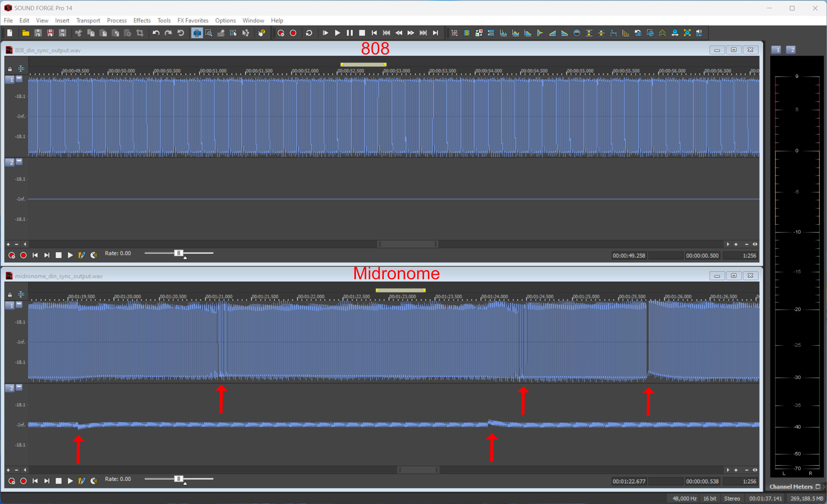The image size is (827, 504).
Task: Open the FX Favorites menu
Action: tap(193, 20)
